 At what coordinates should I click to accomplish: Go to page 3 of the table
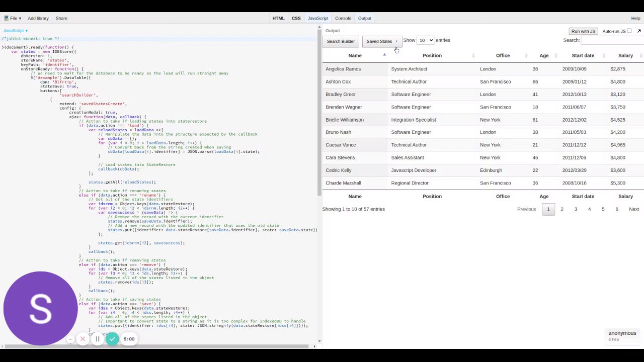click(x=576, y=209)
